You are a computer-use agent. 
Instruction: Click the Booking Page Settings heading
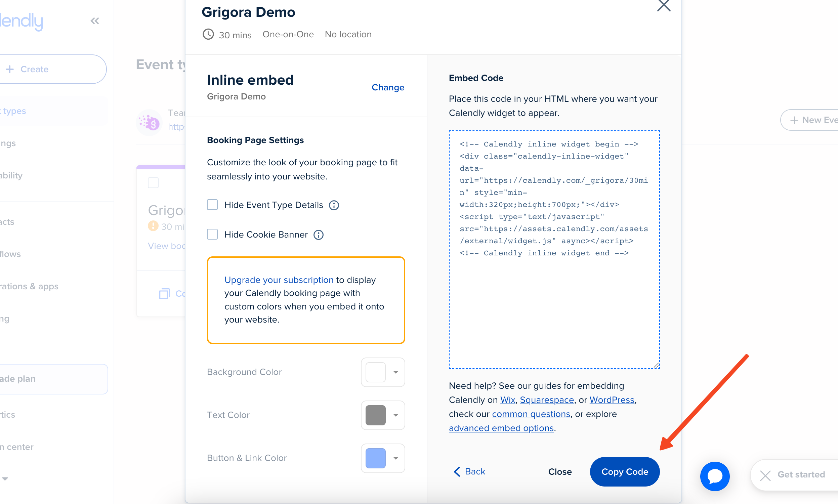[255, 140]
